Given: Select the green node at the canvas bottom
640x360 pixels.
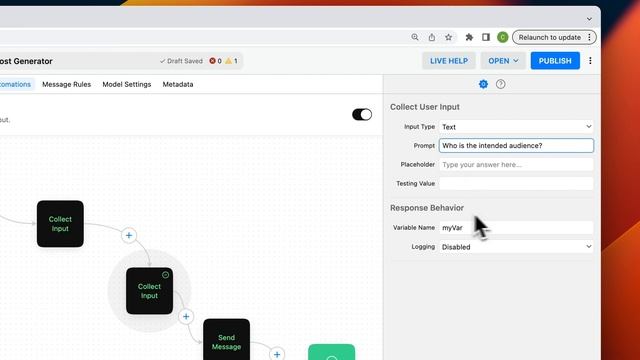Looking at the screenshot, I should (331, 352).
